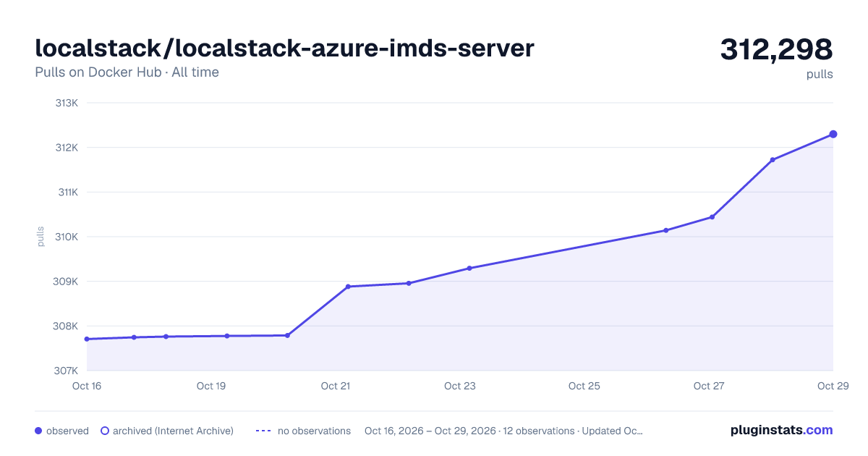Click the Oct 25 x-axis label
This screenshot has height=456, width=868.
pos(584,386)
